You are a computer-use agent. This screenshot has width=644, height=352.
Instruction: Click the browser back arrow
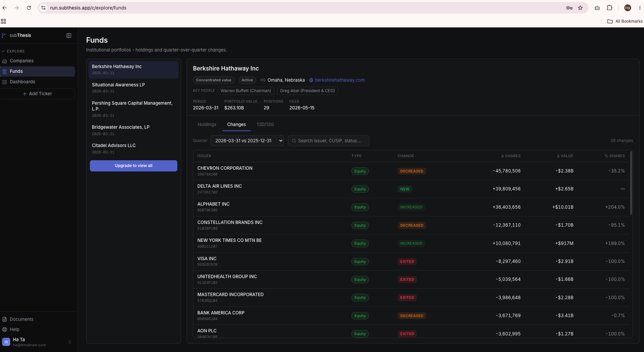click(x=5, y=8)
